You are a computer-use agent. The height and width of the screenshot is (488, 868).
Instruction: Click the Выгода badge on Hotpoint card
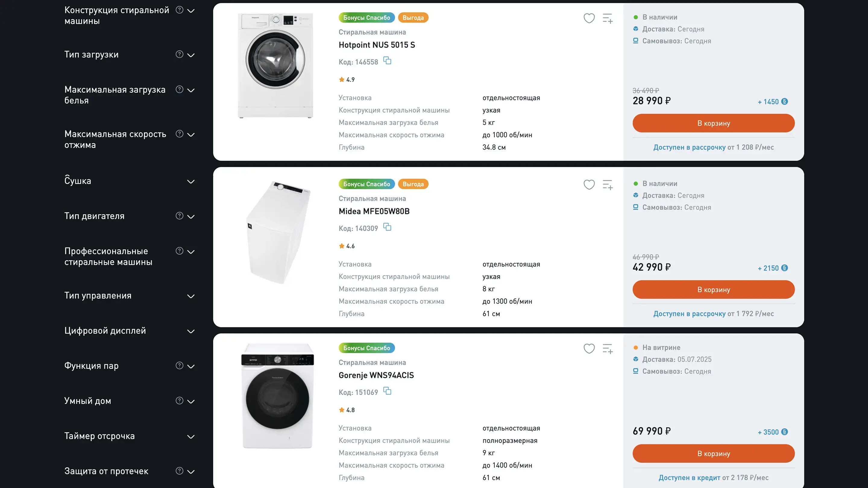coord(413,18)
